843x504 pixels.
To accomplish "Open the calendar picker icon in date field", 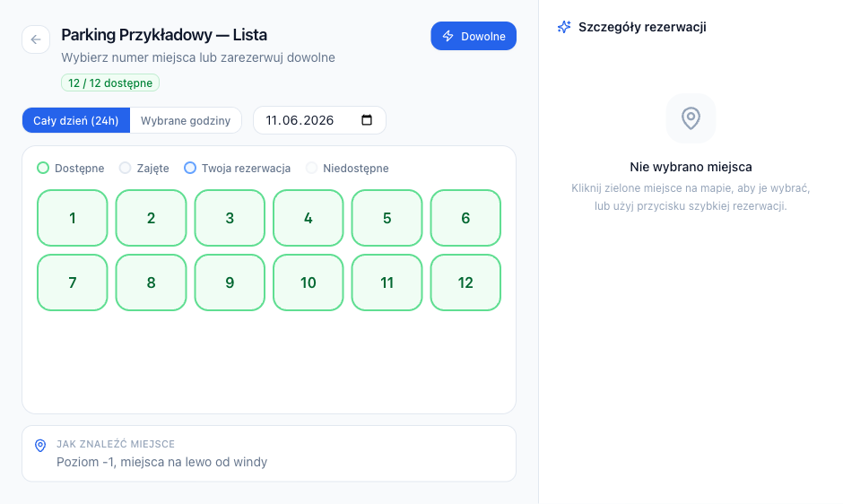I will point(367,120).
